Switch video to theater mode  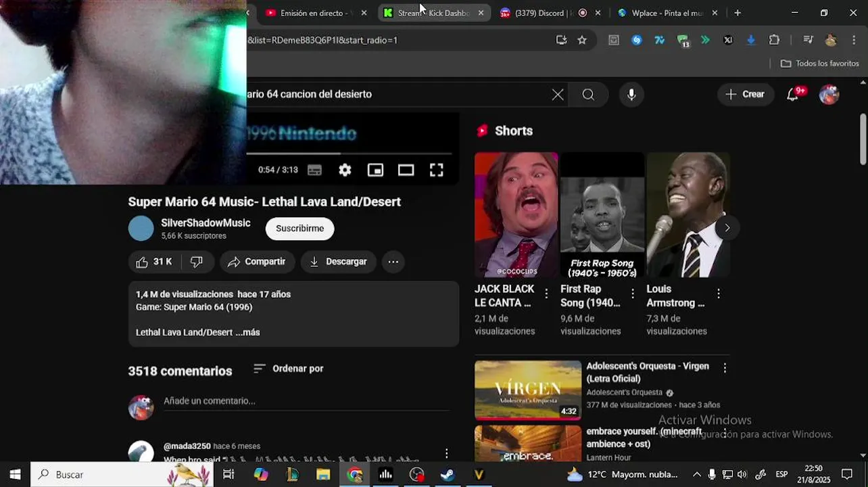[x=406, y=170]
